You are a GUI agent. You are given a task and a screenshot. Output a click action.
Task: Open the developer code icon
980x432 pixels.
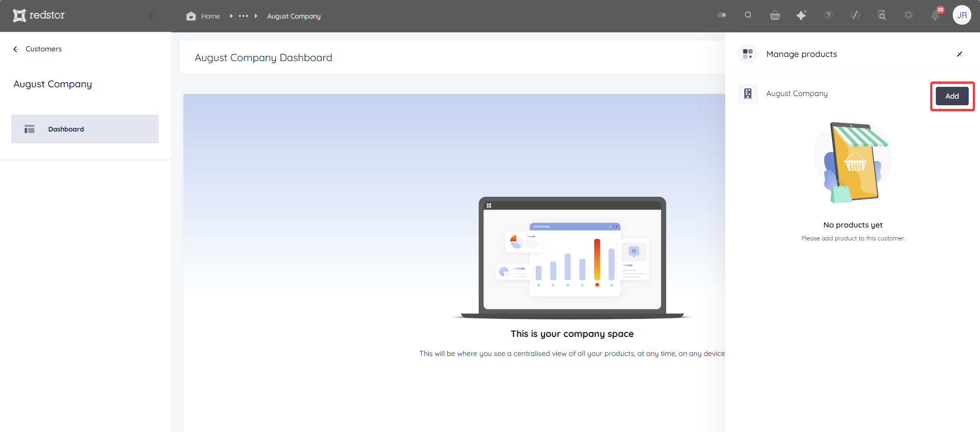click(855, 15)
